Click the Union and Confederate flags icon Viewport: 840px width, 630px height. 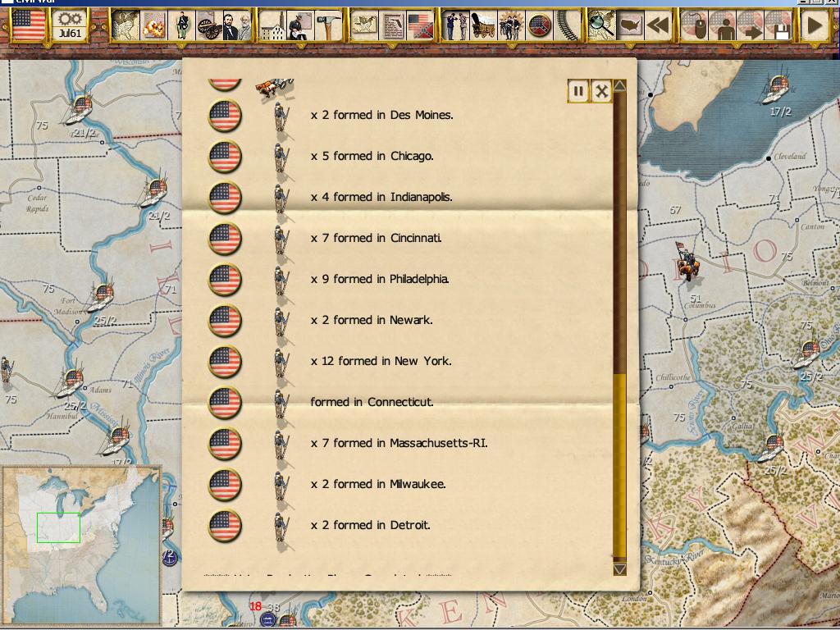(x=421, y=25)
